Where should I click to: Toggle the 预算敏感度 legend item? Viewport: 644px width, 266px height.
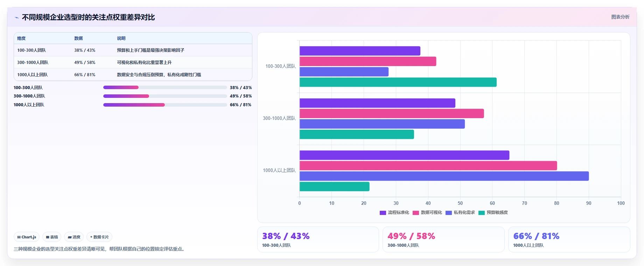click(x=493, y=213)
